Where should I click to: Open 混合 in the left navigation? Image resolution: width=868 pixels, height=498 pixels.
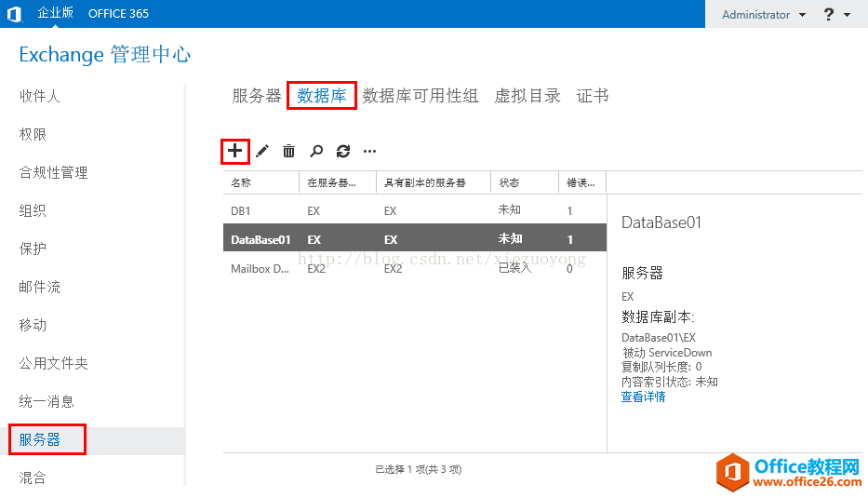[33, 478]
